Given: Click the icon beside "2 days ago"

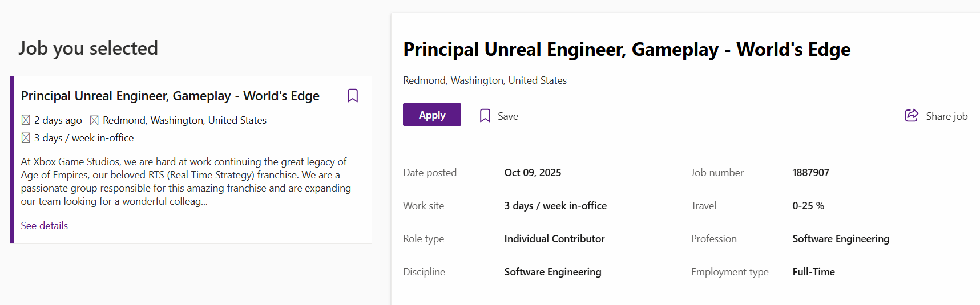Looking at the screenshot, I should 26,120.
